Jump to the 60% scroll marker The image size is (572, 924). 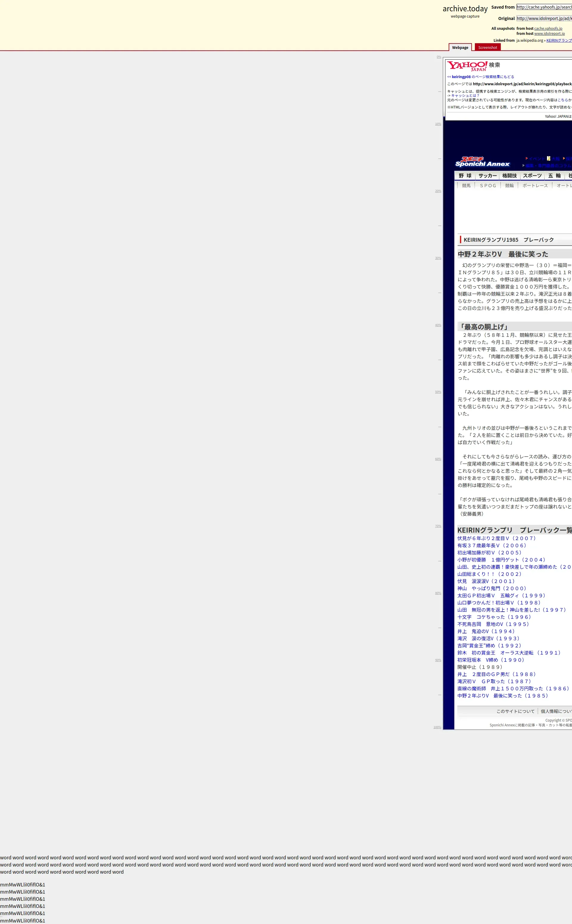438,459
